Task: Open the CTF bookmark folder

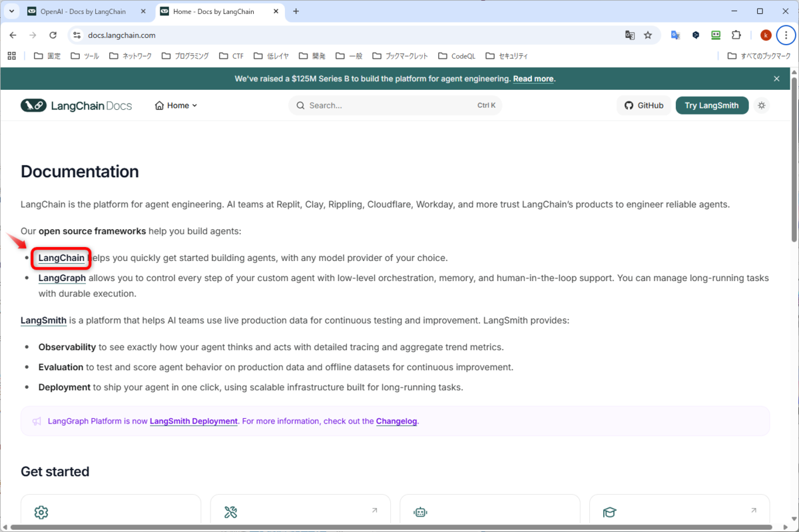Action: (x=230, y=56)
